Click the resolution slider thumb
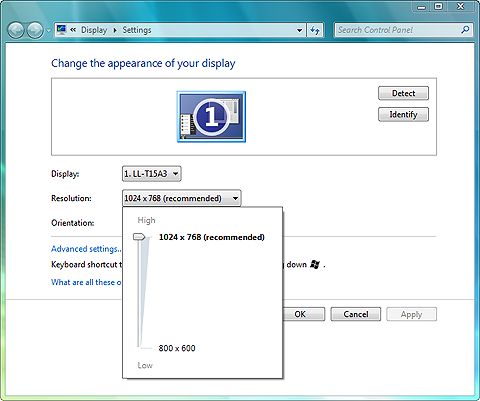Viewport: 480px width, 401px height. tap(139, 237)
